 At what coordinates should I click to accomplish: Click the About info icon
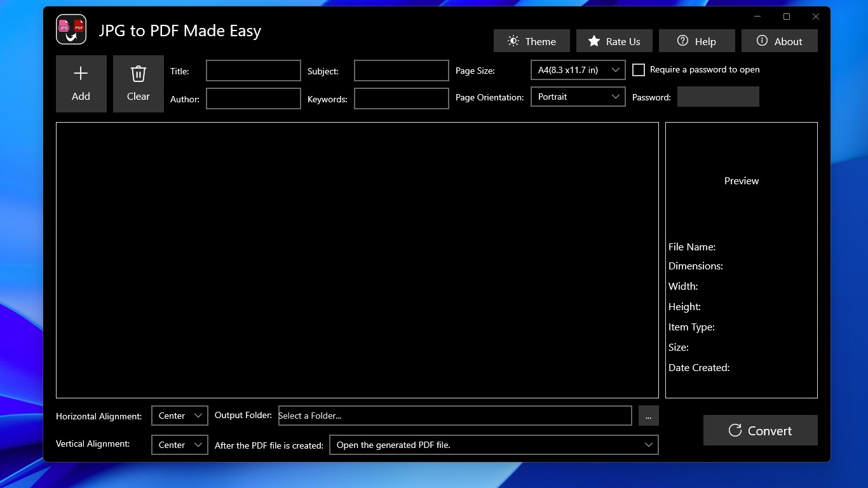(x=762, y=41)
